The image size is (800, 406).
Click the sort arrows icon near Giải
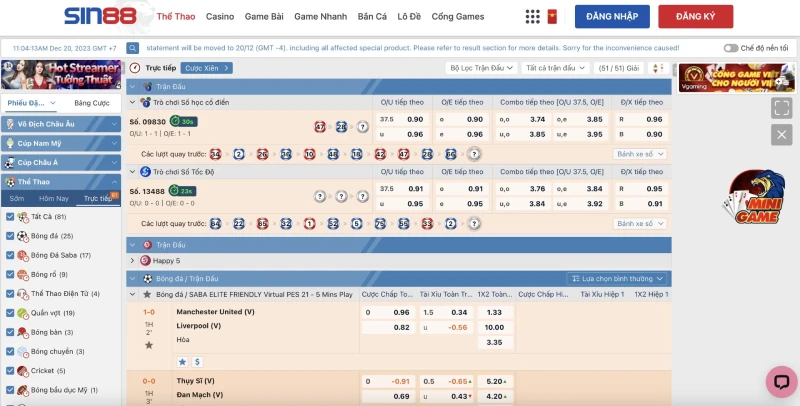point(658,68)
